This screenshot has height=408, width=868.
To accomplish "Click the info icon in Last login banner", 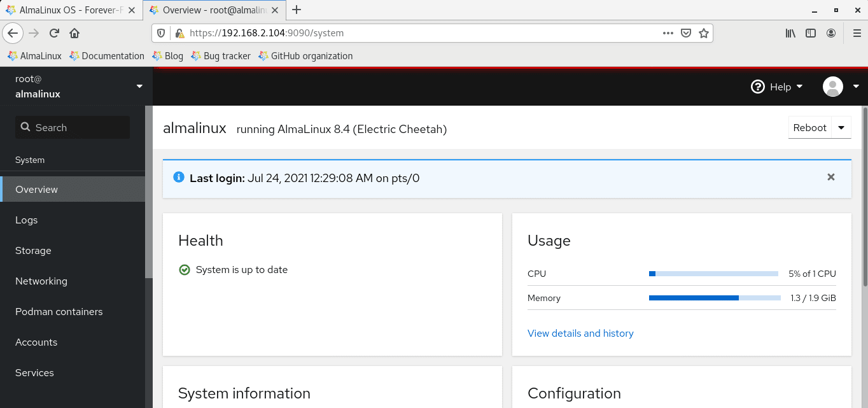I will click(x=179, y=177).
